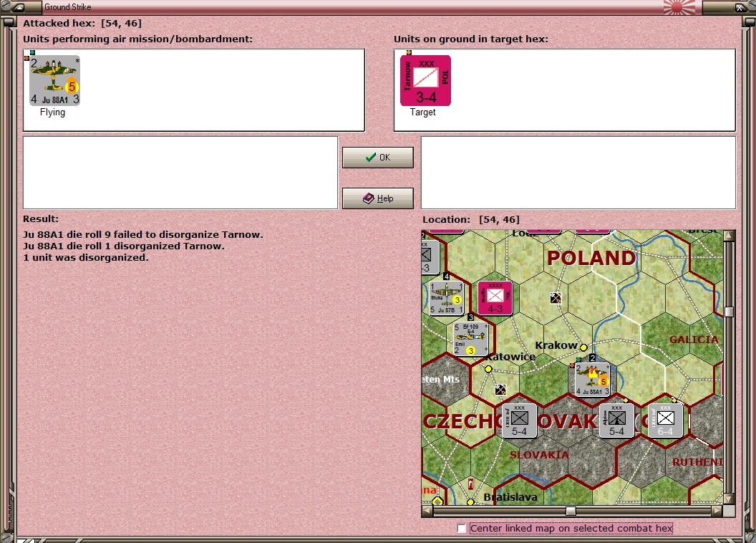The height and width of the screenshot is (543, 756).
Task: Click '1 unit was disorganized.' result line
Action: (x=86, y=258)
